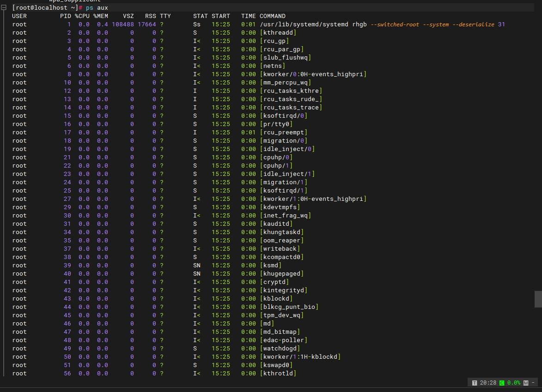Click the [idle_inject/0] process name

click(x=287, y=149)
